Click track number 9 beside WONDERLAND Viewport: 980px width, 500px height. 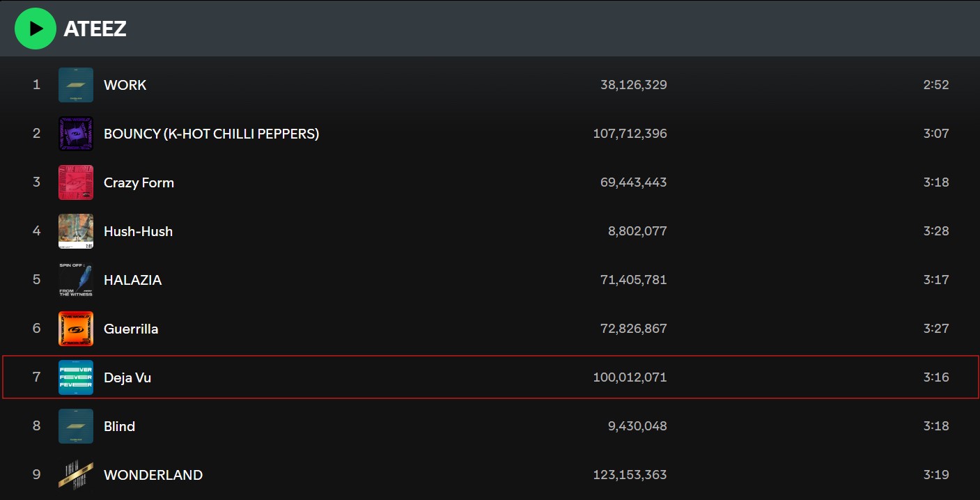37,475
